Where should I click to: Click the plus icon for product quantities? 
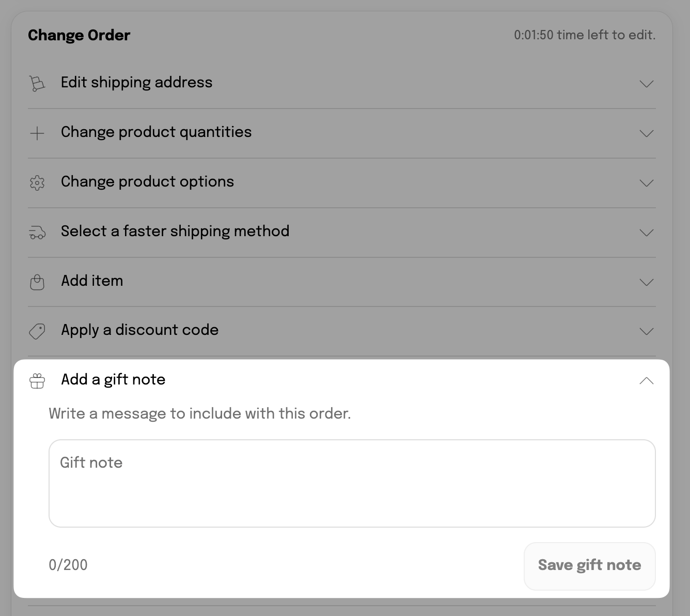click(x=37, y=133)
